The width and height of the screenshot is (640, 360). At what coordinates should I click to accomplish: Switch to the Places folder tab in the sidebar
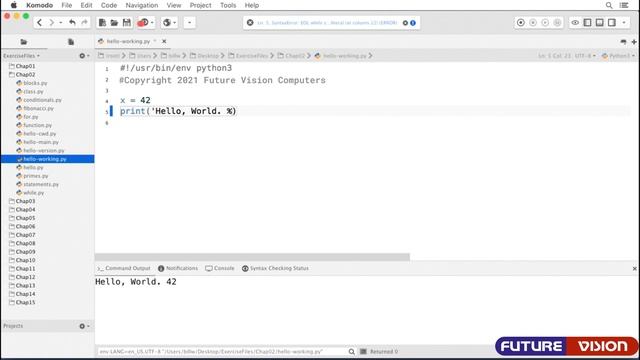pyautogui.click(x=24, y=42)
